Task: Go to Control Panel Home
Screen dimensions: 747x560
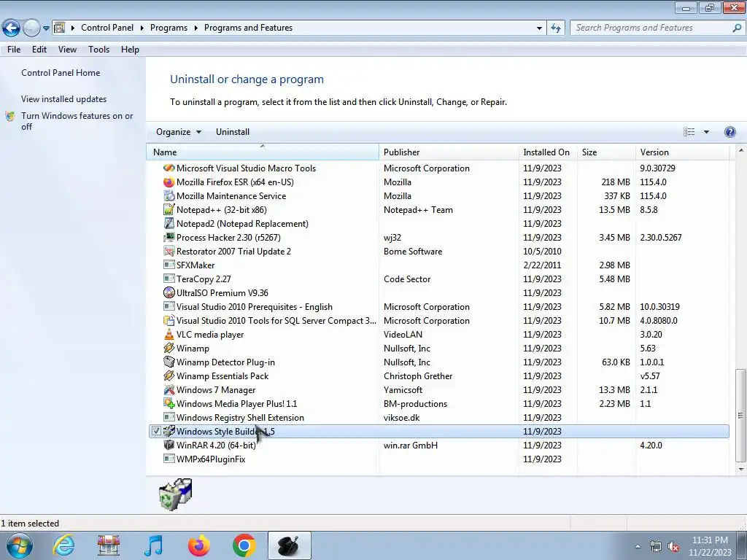Action: pos(61,73)
